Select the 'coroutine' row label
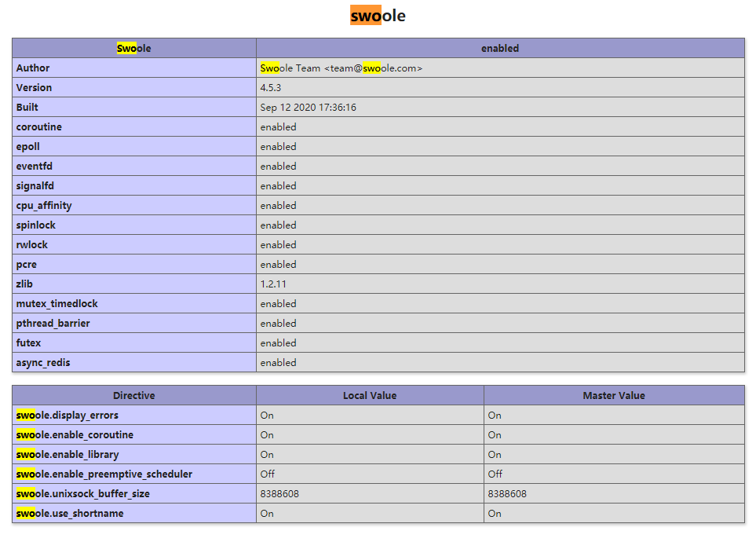The width and height of the screenshot is (756, 542). [x=39, y=127]
